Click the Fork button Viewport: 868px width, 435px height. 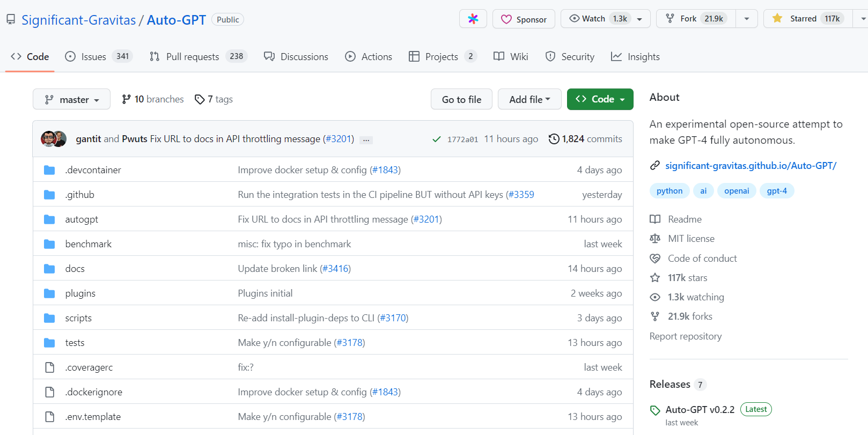[x=696, y=19]
